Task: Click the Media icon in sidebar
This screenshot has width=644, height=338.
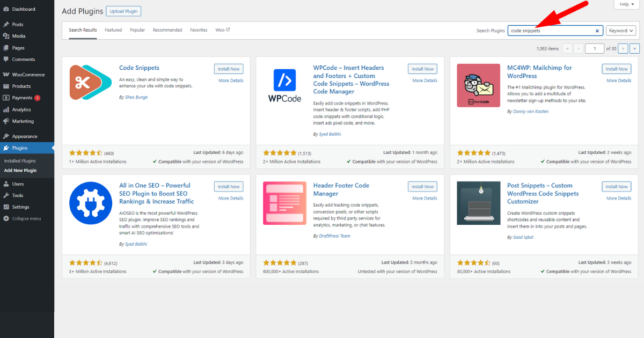Action: pyautogui.click(x=6, y=36)
